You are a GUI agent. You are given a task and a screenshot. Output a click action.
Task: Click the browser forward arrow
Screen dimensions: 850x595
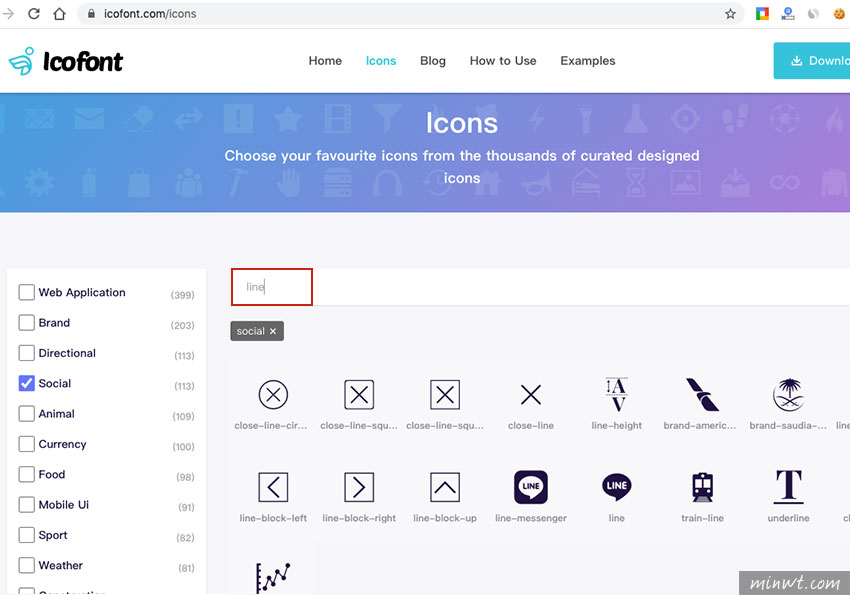coord(8,14)
